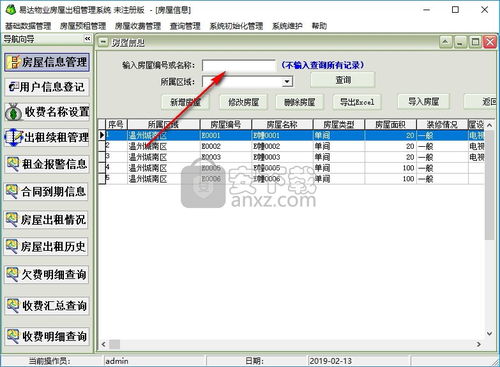Close the 房屋信息 inner window

tap(490, 42)
